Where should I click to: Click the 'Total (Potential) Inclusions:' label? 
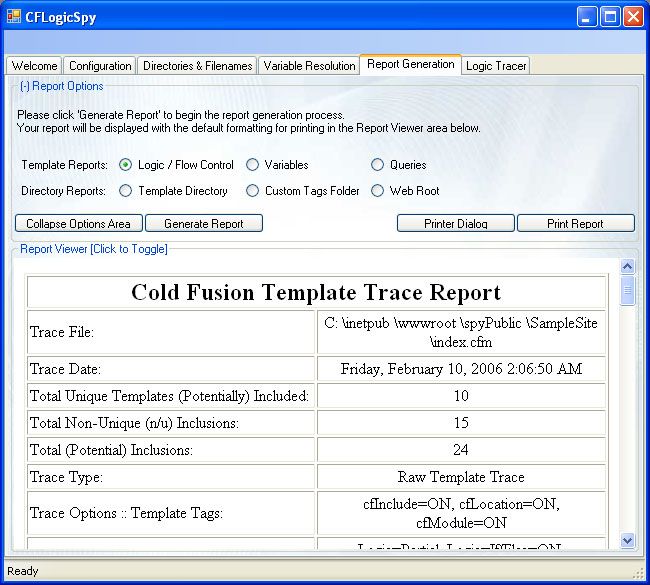112,450
